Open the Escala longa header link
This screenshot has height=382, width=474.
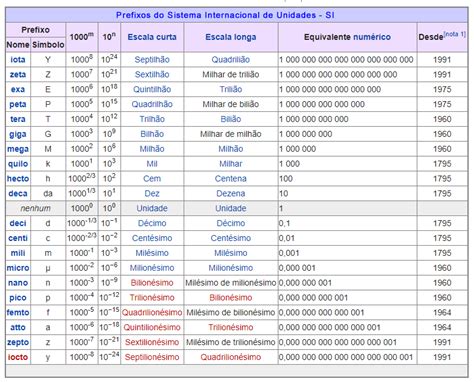pyautogui.click(x=231, y=37)
